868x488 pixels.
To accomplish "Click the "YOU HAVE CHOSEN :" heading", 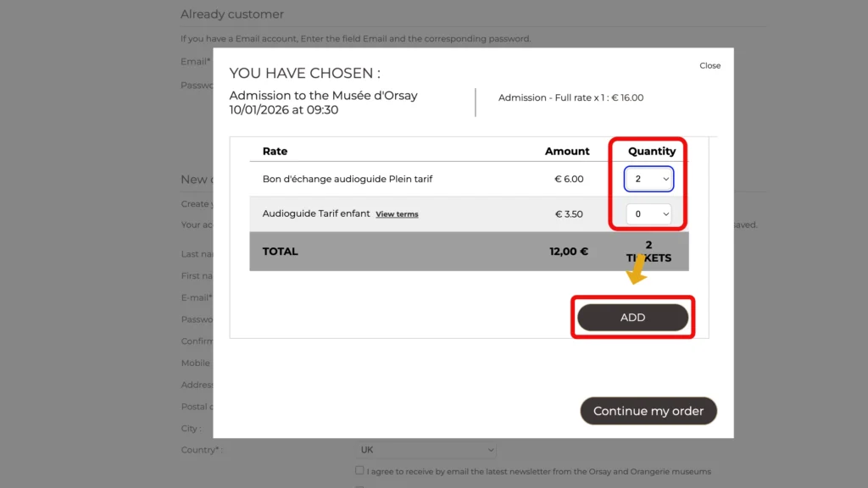I will (x=304, y=74).
